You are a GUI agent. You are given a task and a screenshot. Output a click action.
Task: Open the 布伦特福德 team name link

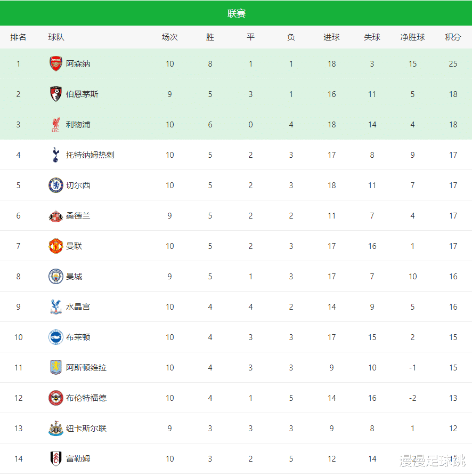[x=86, y=398]
